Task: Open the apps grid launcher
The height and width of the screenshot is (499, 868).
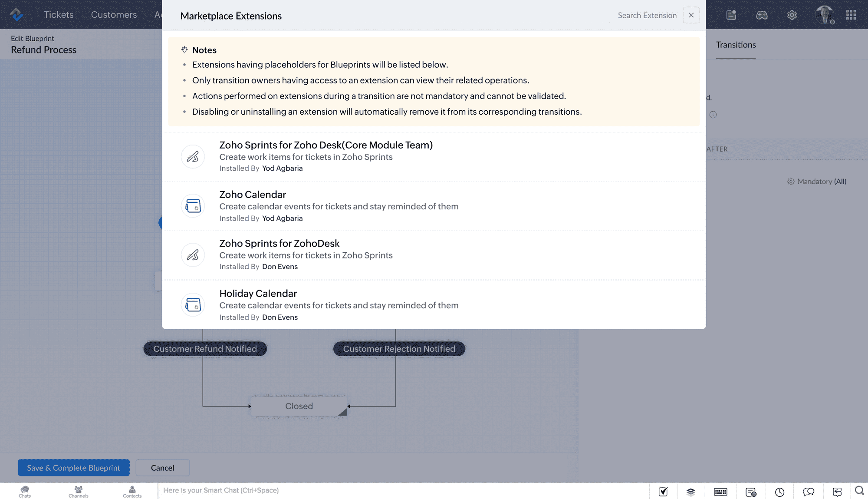Action: point(851,15)
